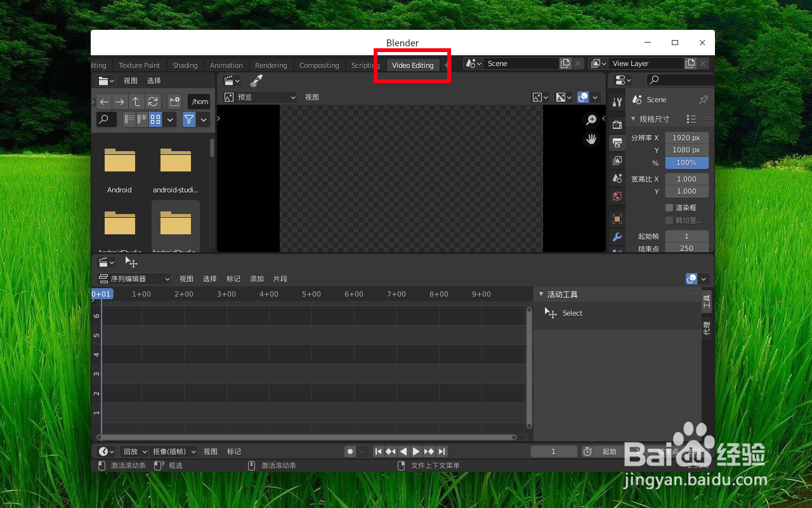The image size is (812, 508).
Task: Collapse the 活动工具 panel
Action: (x=541, y=295)
